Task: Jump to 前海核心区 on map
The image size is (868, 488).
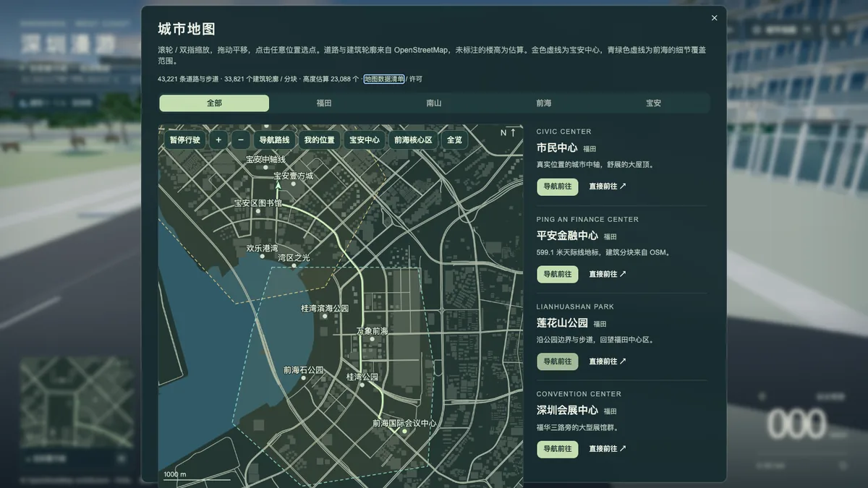Action: [413, 140]
